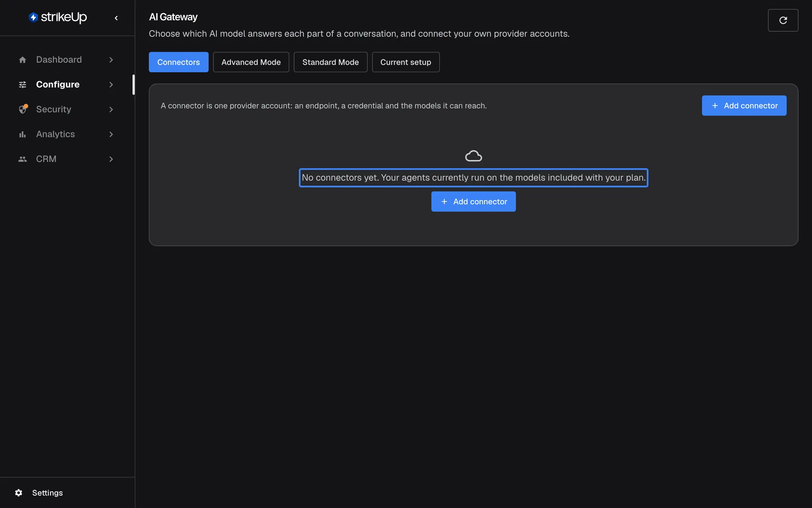The width and height of the screenshot is (812, 508).
Task: Expand the Configure menu chevron
Action: point(111,84)
